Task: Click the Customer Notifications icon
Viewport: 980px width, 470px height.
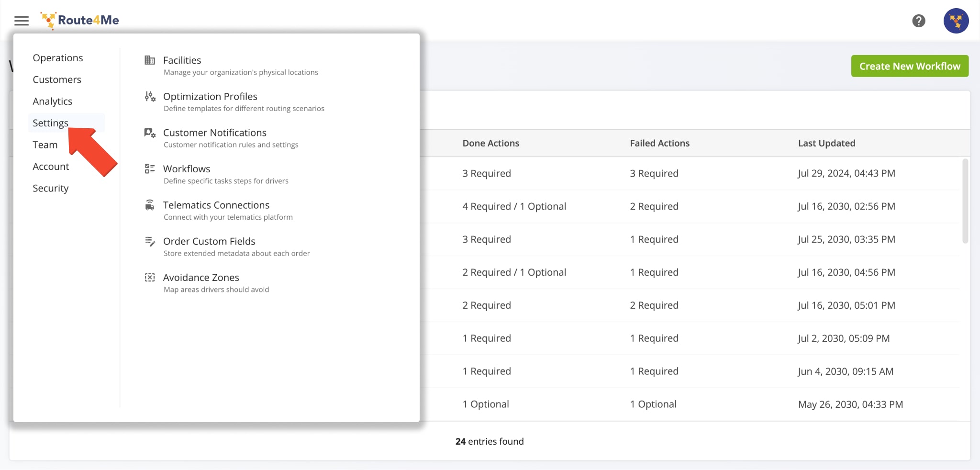Action: tap(150, 133)
